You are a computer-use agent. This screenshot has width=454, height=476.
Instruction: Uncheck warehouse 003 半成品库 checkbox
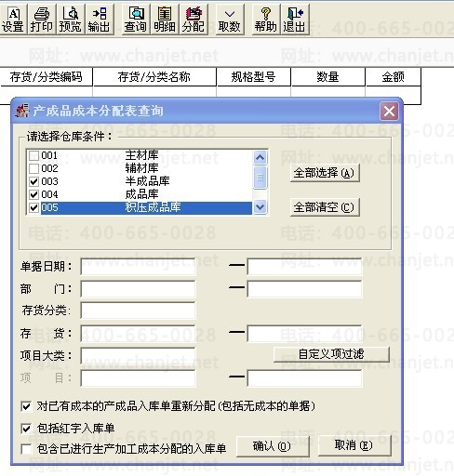point(33,181)
